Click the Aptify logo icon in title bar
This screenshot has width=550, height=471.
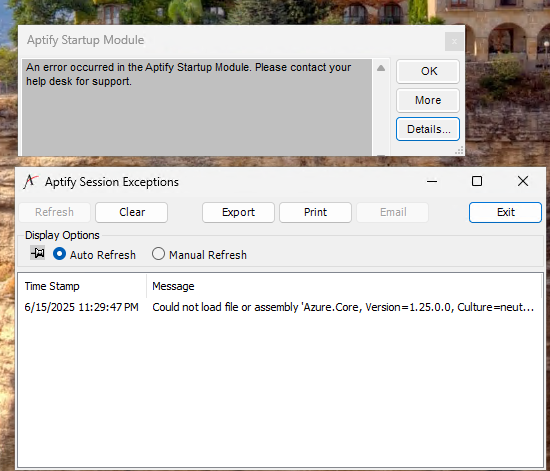click(x=30, y=182)
